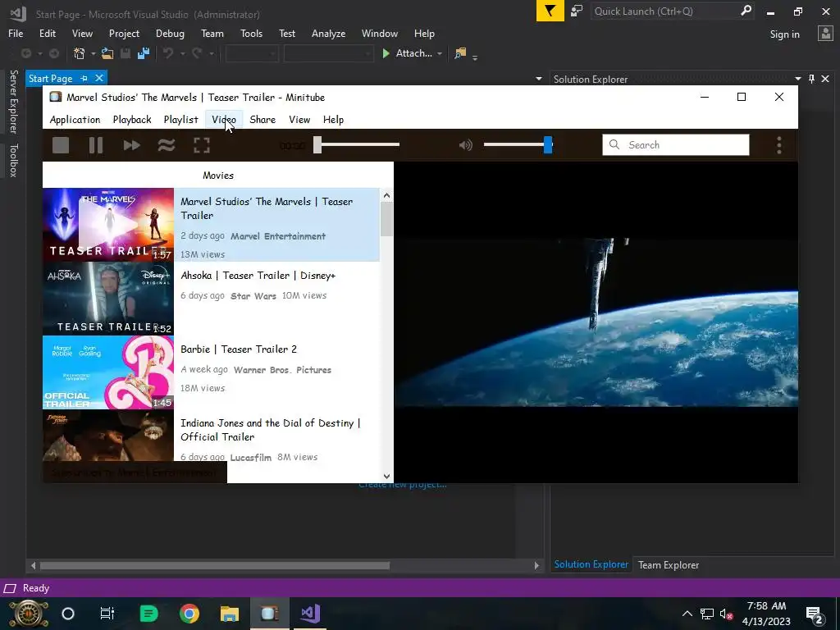
Task: Click the Minitube volume slider handle
Action: point(547,144)
